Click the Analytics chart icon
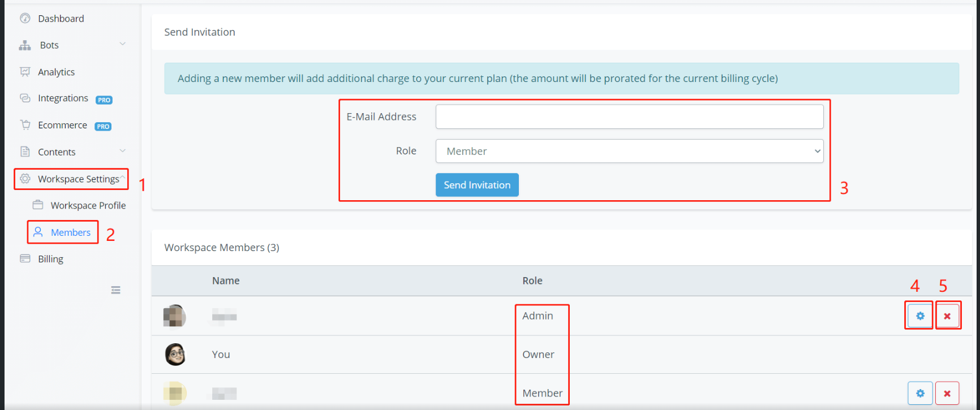980x410 pixels. point(25,72)
